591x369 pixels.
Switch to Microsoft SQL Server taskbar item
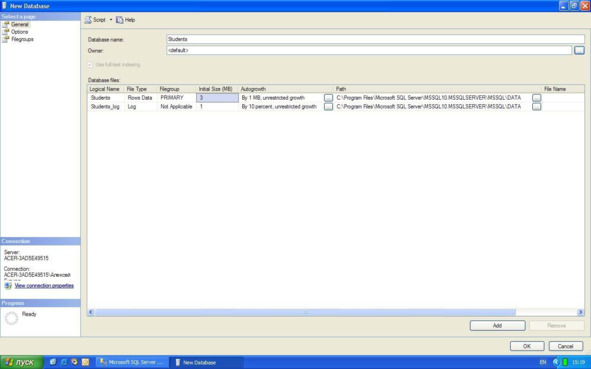(132, 362)
